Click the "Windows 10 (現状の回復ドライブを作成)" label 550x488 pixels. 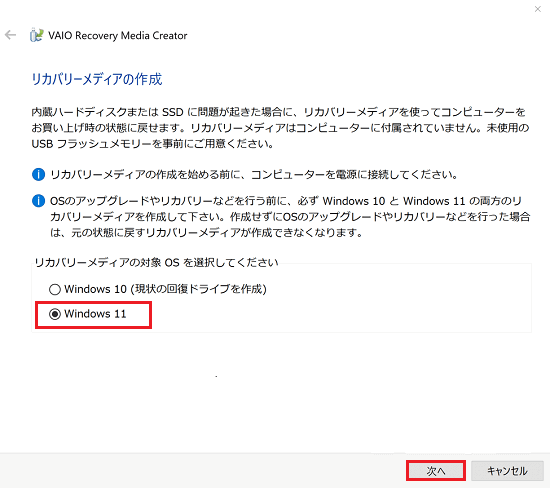click(x=166, y=289)
